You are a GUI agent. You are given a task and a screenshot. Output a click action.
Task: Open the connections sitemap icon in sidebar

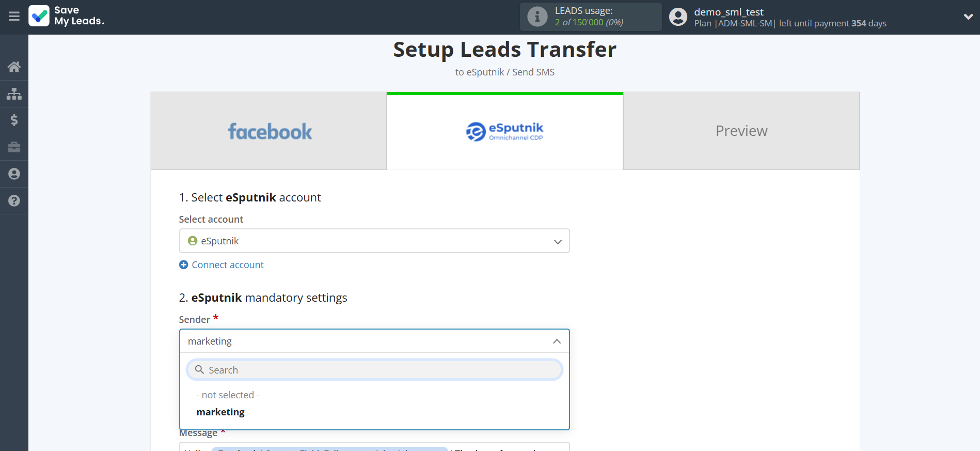pyautogui.click(x=14, y=94)
